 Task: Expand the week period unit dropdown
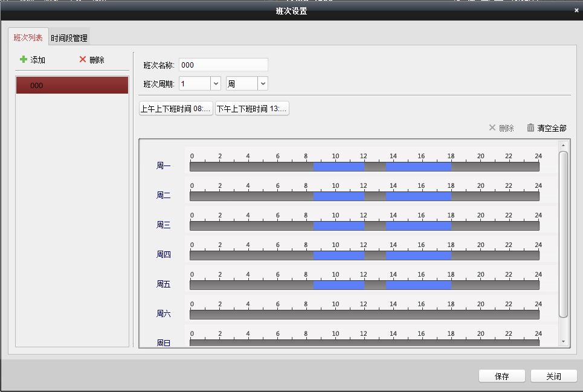pyautogui.click(x=263, y=83)
